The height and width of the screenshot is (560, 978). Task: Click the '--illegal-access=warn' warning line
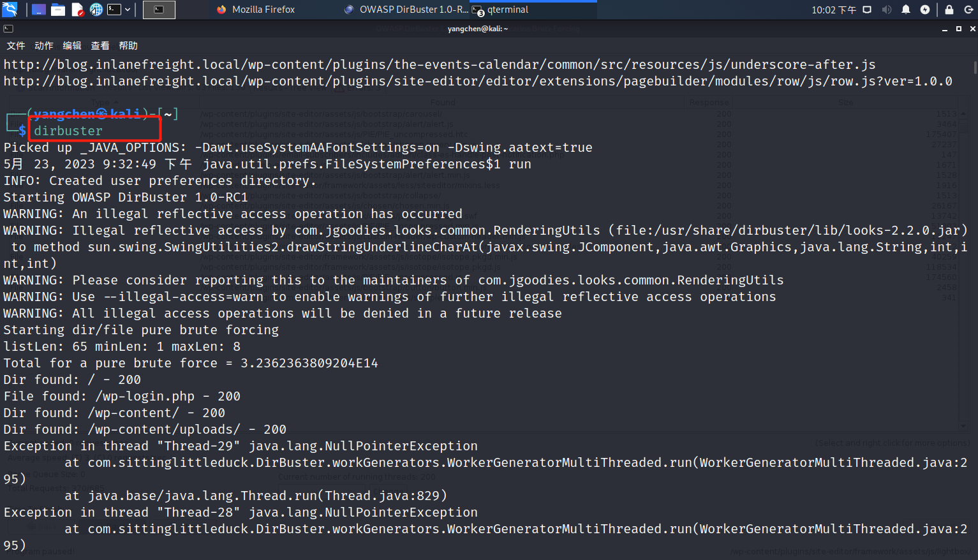[390, 297]
